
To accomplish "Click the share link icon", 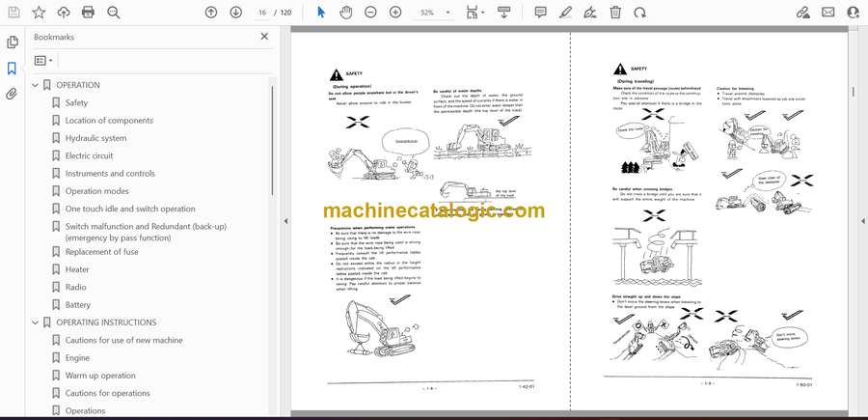I will (x=802, y=13).
